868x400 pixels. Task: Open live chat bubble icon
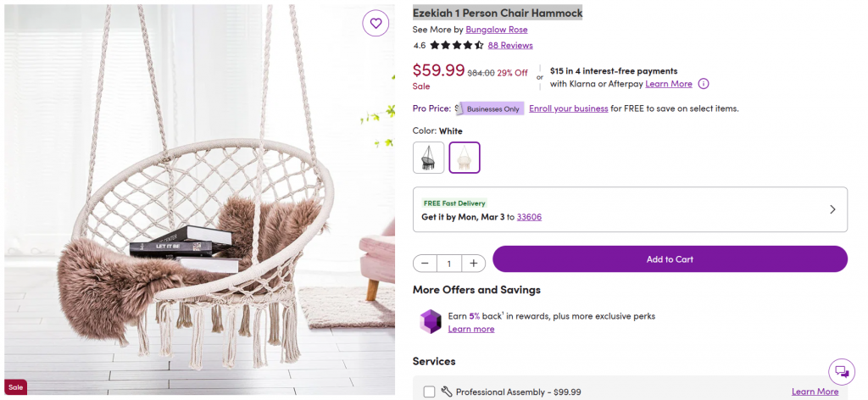[x=841, y=371]
